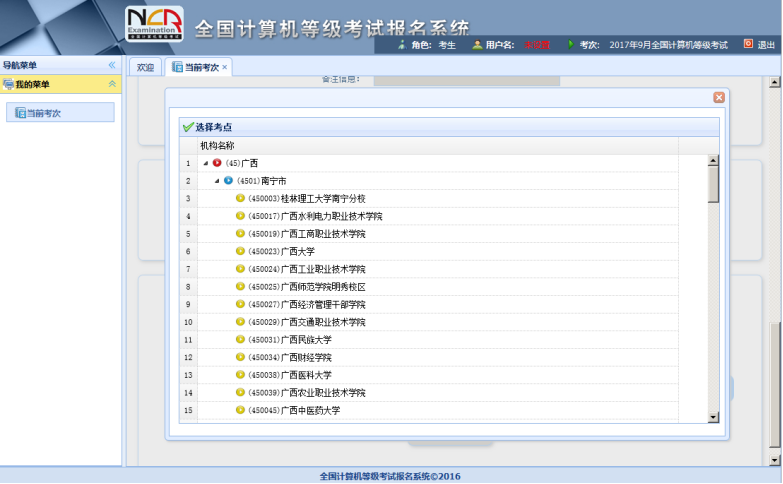Screen dimensions: 783x484
Task: Click yellow icon for 广西农业职业技术学院
Action: [x=240, y=392]
